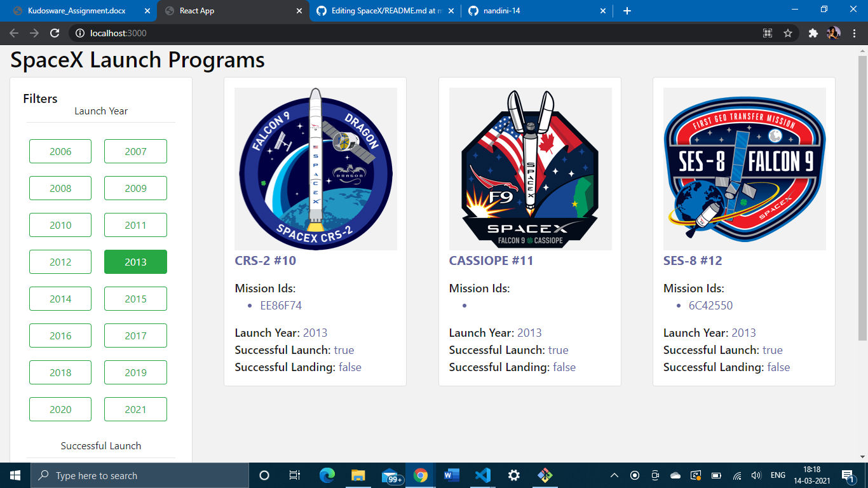Filter launches by year 2021
This screenshot has width=868, height=488.
click(x=135, y=409)
